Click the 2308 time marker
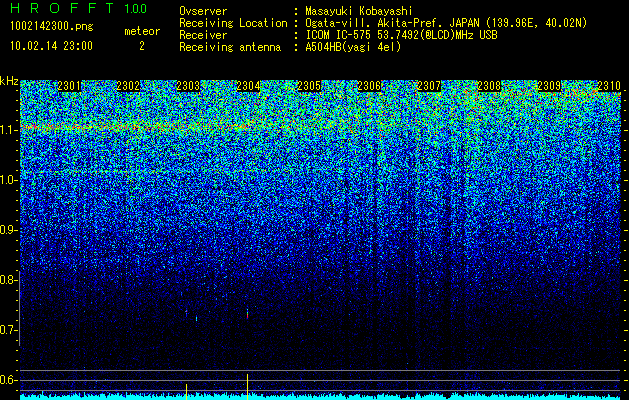This screenshot has width=629, height=400. [489, 86]
